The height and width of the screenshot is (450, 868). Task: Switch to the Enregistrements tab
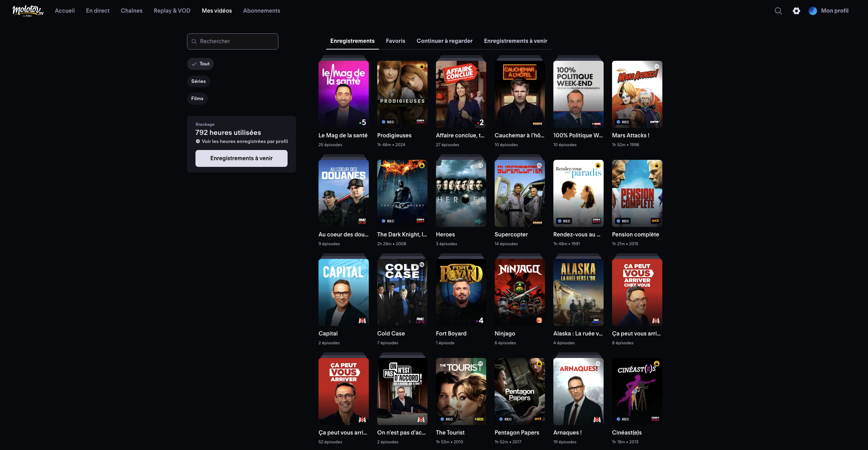[352, 41]
